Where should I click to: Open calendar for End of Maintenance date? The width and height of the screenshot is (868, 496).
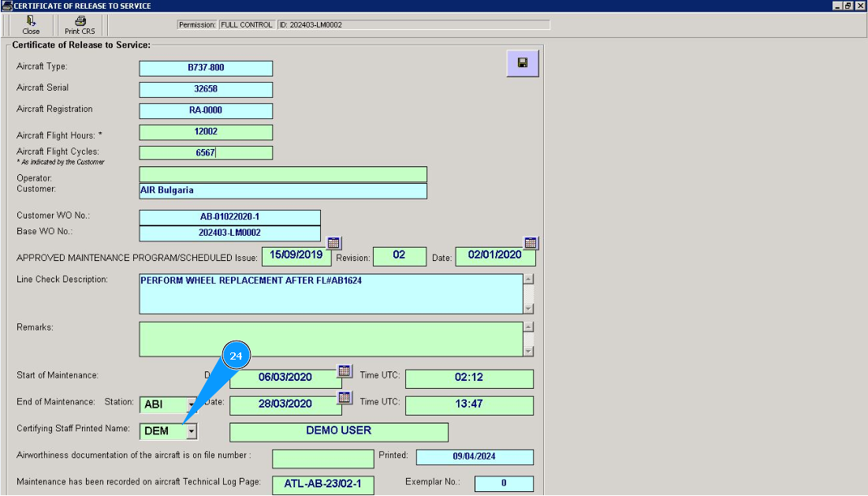tap(345, 397)
